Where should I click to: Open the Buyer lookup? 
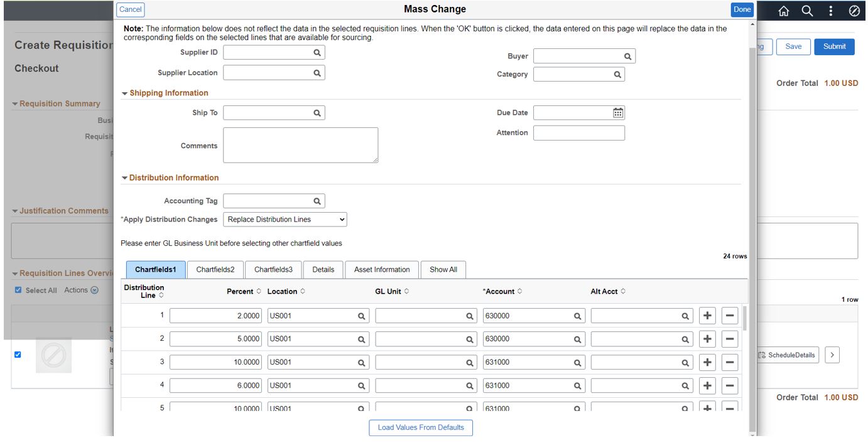pos(628,56)
